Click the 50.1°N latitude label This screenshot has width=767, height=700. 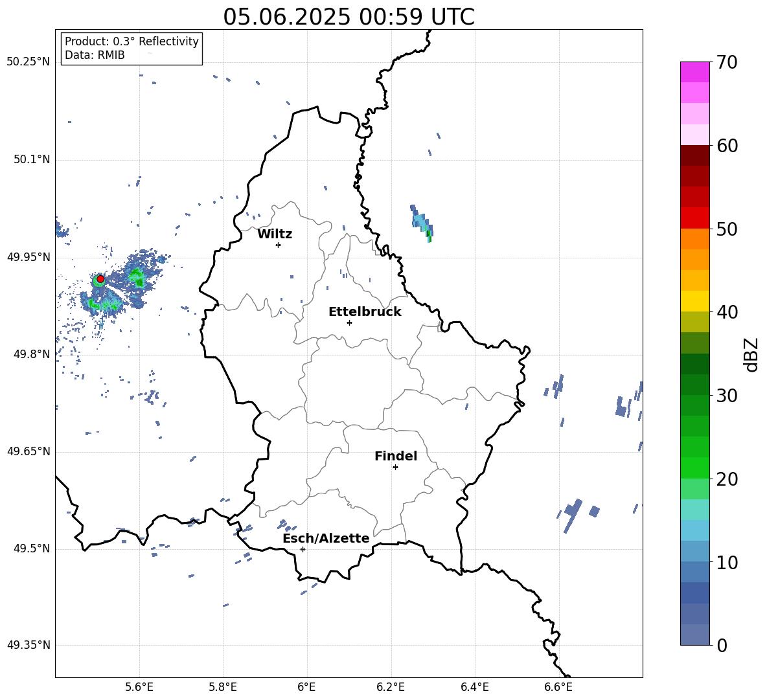32,160
